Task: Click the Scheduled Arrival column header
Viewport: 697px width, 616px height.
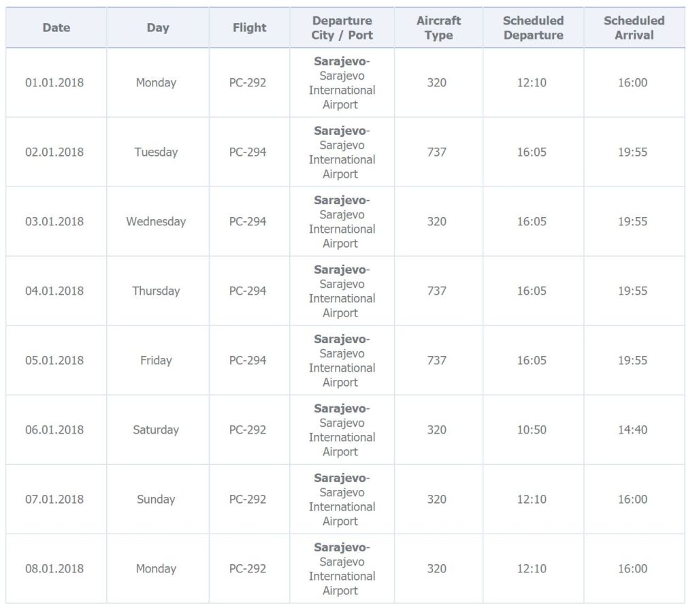Action: [634, 28]
